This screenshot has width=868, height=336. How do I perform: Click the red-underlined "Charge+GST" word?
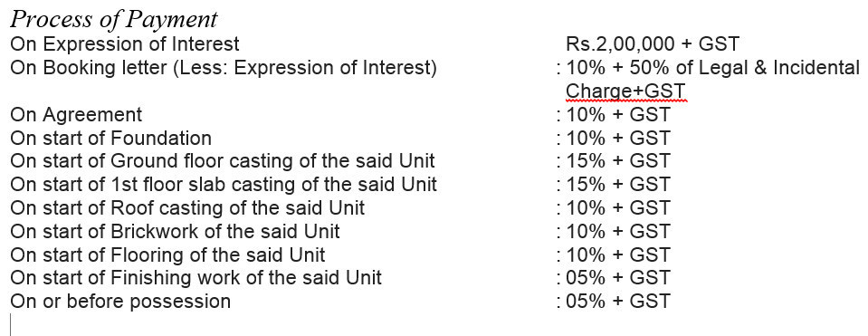625,91
